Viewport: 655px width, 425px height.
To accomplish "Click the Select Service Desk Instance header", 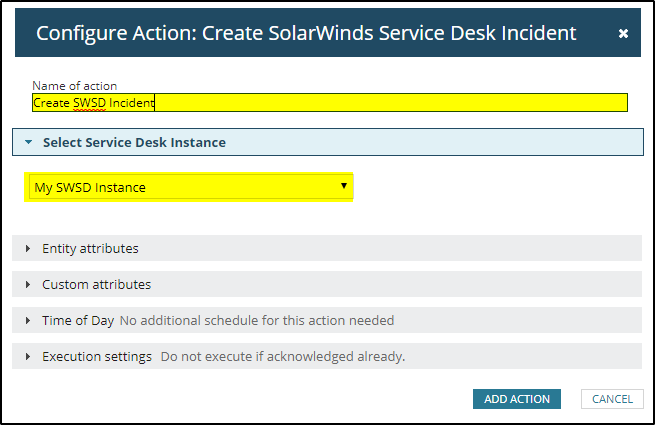I will 134,143.
